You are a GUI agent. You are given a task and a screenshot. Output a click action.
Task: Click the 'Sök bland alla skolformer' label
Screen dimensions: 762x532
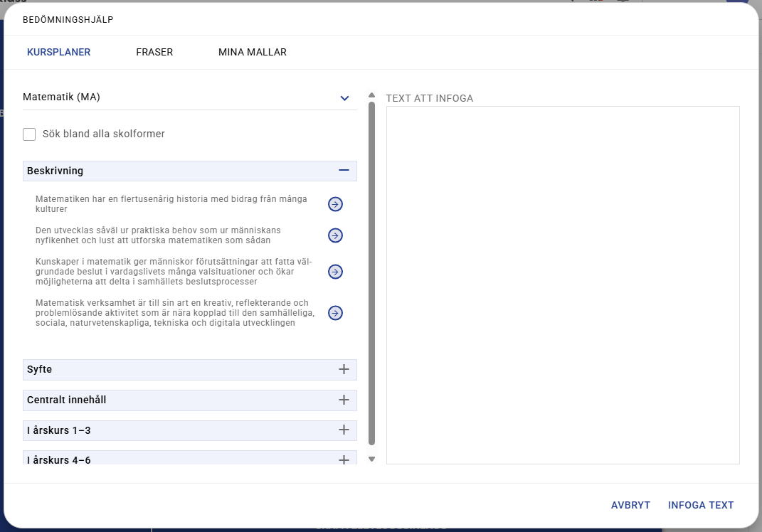pos(103,134)
